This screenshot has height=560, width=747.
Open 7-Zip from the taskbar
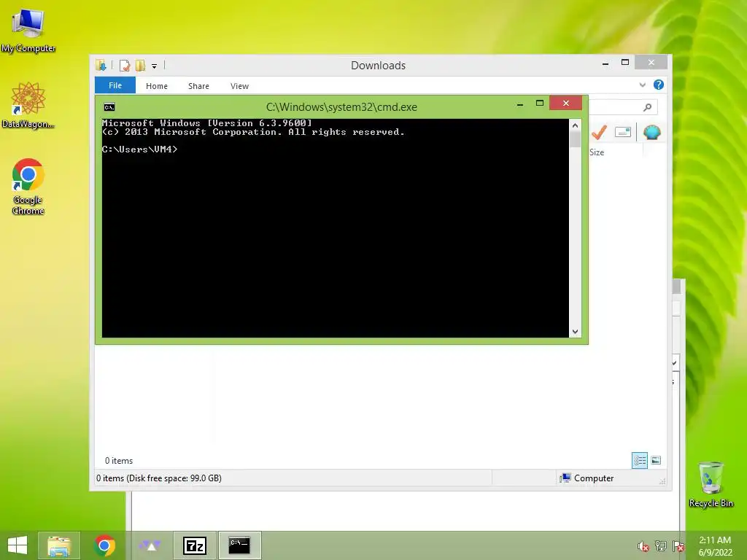[x=195, y=545]
